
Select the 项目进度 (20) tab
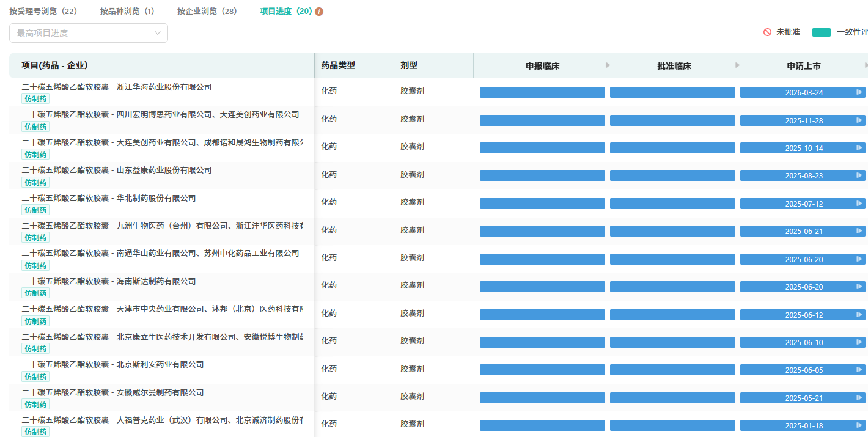pyautogui.click(x=286, y=12)
